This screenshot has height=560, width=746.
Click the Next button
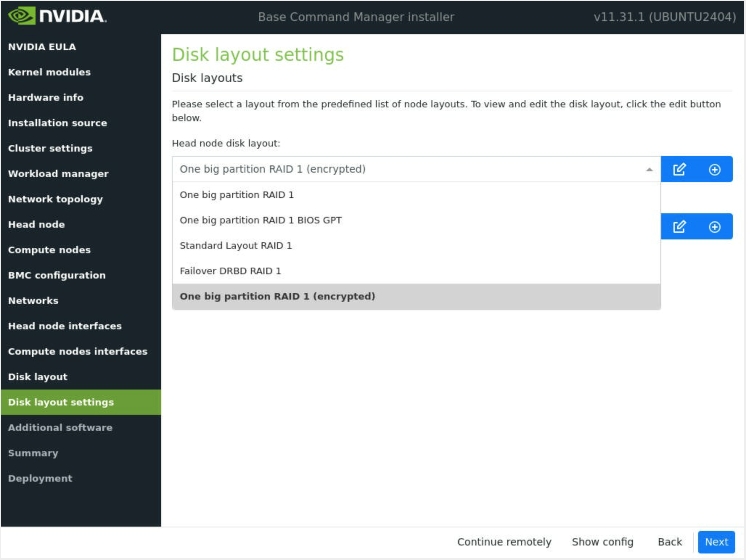(716, 542)
